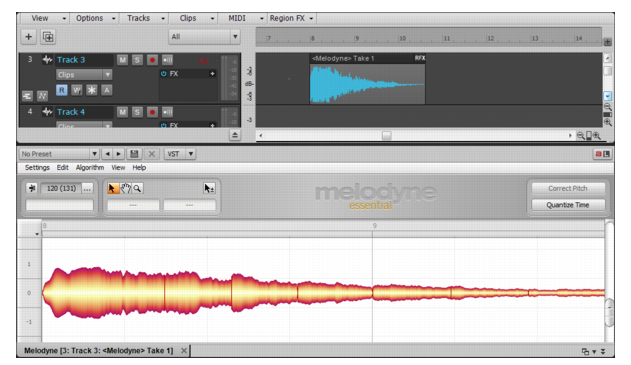
Task: Click the freeze snowflake icon on Track 3
Action: (x=91, y=90)
